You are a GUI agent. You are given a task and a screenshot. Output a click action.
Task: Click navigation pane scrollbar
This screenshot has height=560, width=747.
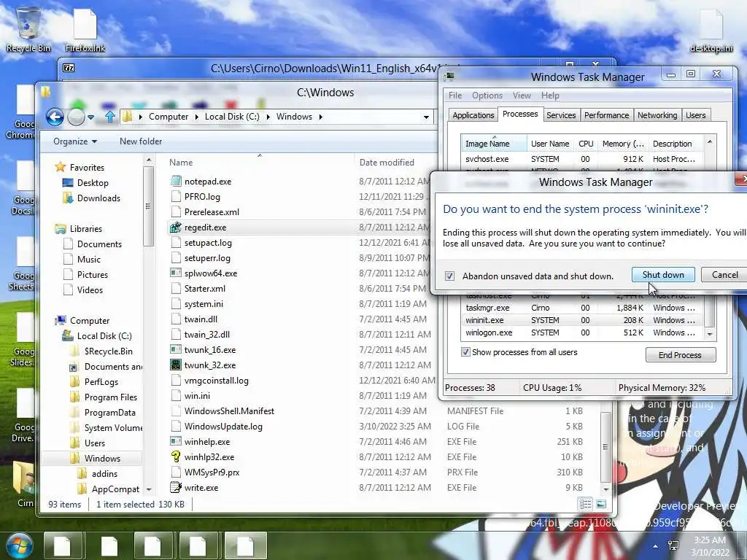point(149,207)
